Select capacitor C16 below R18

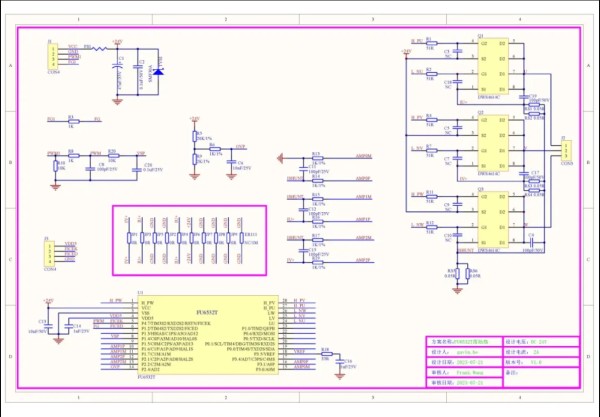[x=339, y=362]
